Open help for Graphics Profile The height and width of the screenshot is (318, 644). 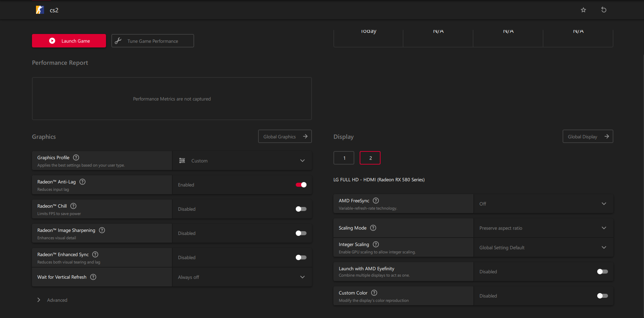[x=76, y=157]
